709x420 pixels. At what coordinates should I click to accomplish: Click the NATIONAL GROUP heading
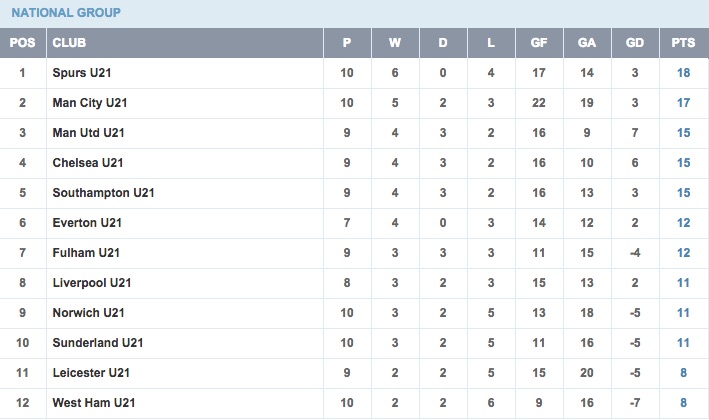66,13
